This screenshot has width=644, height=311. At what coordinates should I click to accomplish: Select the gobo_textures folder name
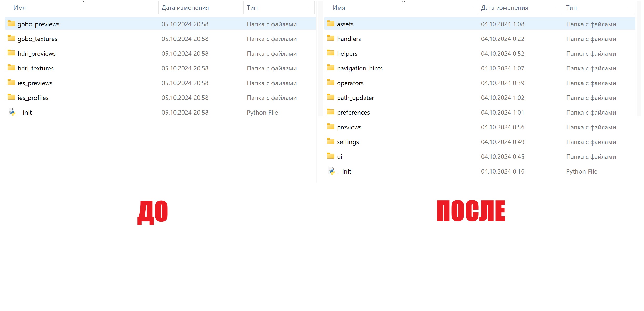click(37, 39)
